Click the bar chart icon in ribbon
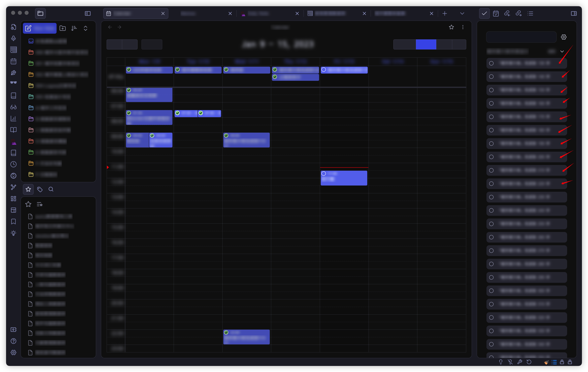The width and height of the screenshot is (588, 372). pyautogui.click(x=13, y=118)
